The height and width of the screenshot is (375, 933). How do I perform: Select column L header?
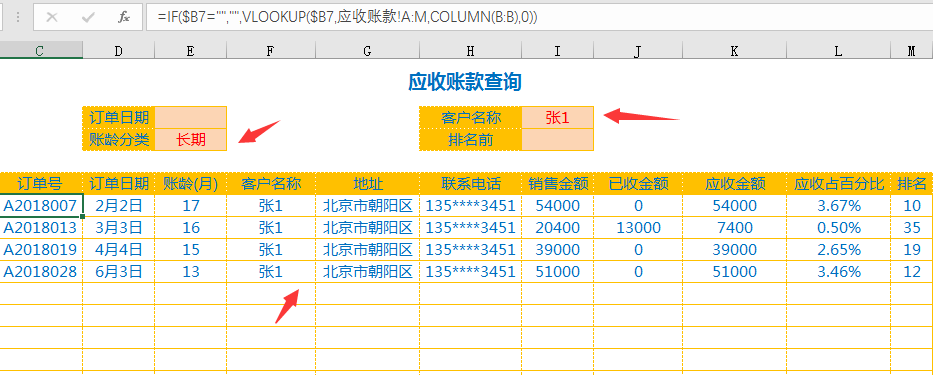(838, 51)
